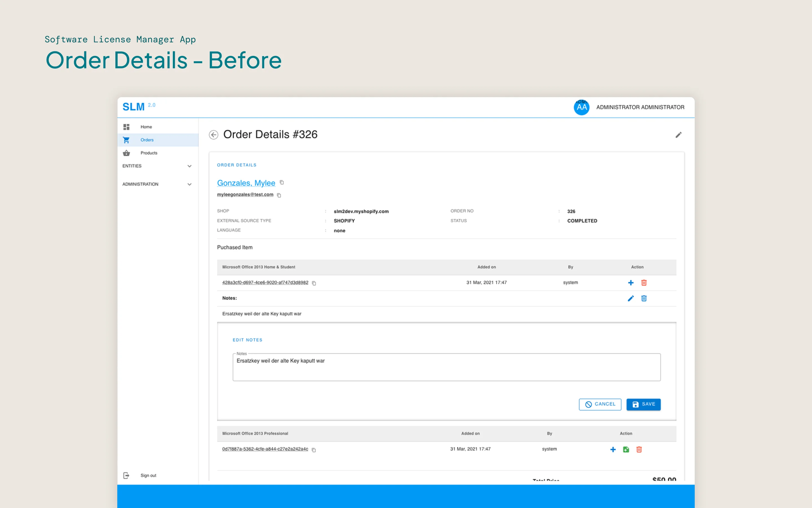The image size is (812, 508).
Task: Click shop value slm2dev.myshopify.com
Action: coord(361,211)
